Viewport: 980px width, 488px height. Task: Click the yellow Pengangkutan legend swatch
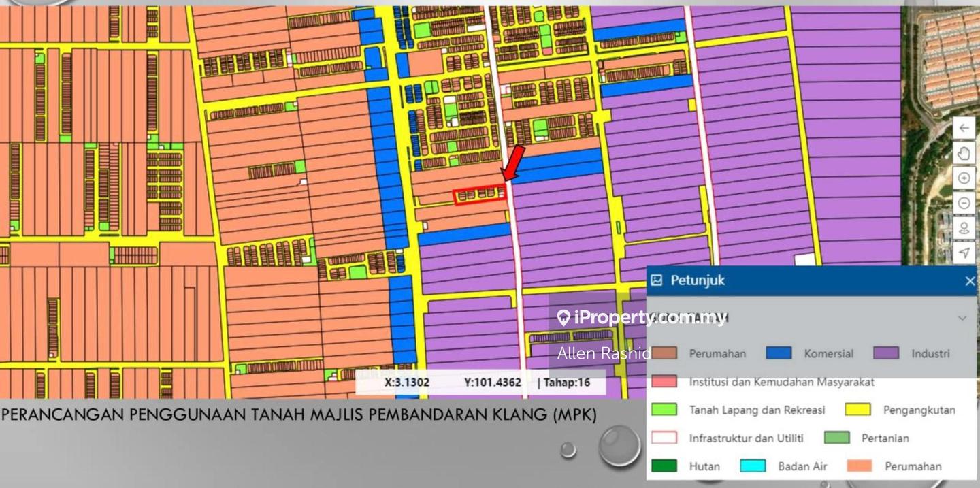tap(858, 410)
